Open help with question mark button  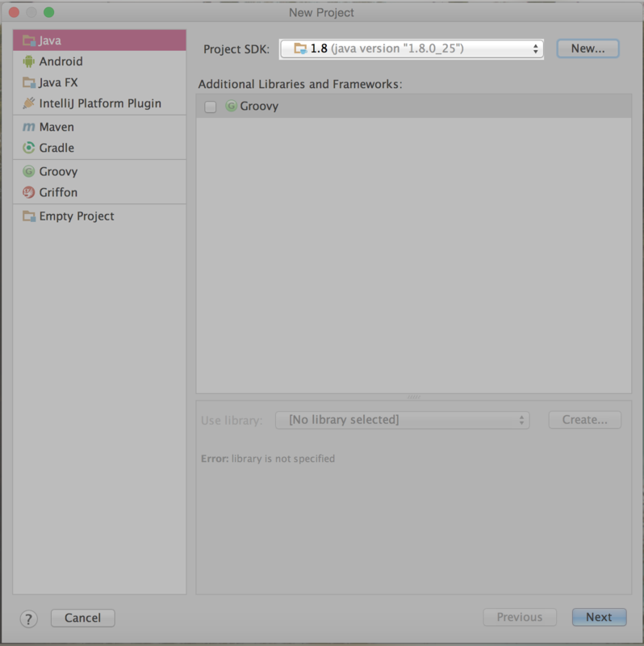(29, 619)
